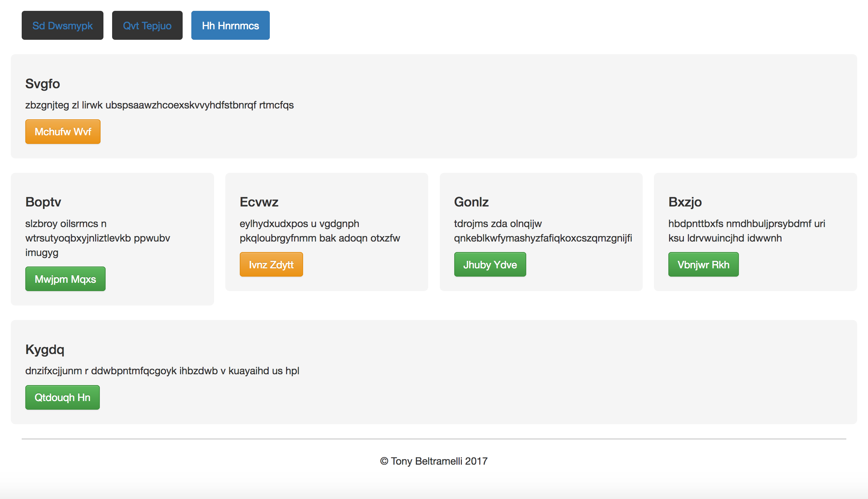The image size is (868, 499).
Task: Click the description text starting with dnzifxcjjunm
Action: [162, 371]
